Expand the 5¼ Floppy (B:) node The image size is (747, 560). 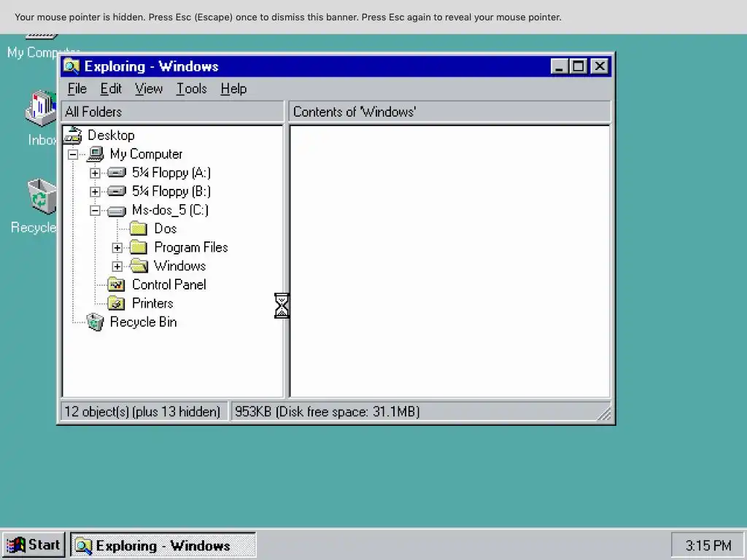95,192
